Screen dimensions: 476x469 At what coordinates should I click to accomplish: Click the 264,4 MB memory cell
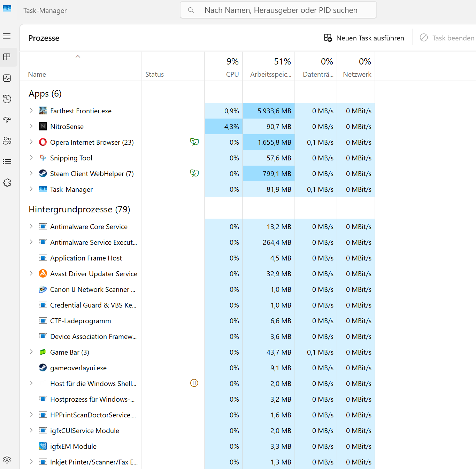coord(269,242)
